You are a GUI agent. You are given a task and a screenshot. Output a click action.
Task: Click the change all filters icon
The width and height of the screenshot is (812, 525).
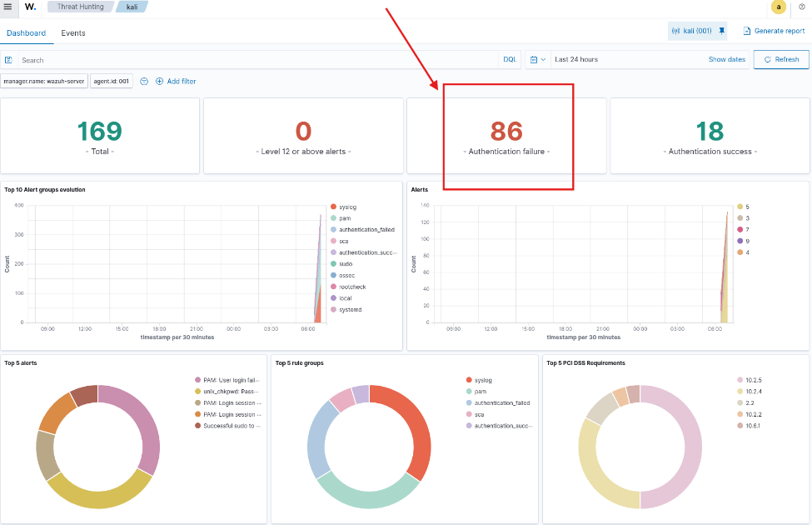tap(144, 81)
